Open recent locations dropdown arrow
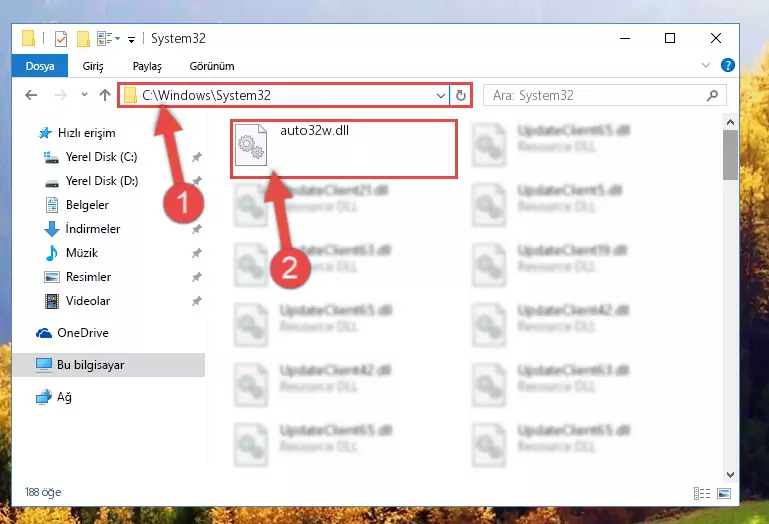 [x=84, y=94]
